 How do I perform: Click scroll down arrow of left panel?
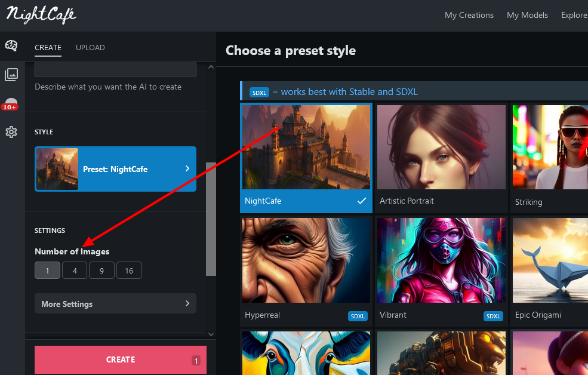[211, 334]
